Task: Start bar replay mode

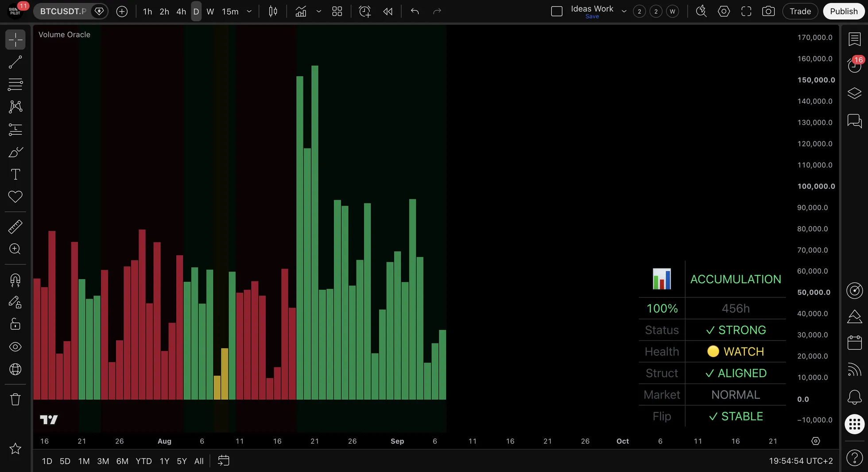Action: [x=388, y=12]
